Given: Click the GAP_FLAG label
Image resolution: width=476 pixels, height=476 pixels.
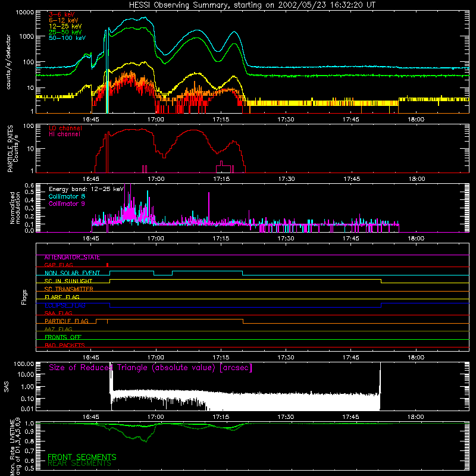Looking at the screenshot, I should point(58,265).
